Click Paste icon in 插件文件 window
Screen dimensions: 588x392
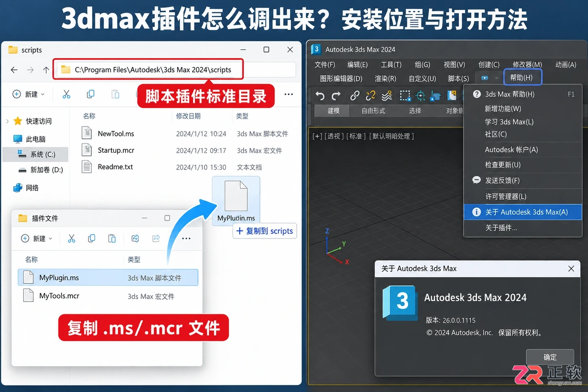point(112,238)
